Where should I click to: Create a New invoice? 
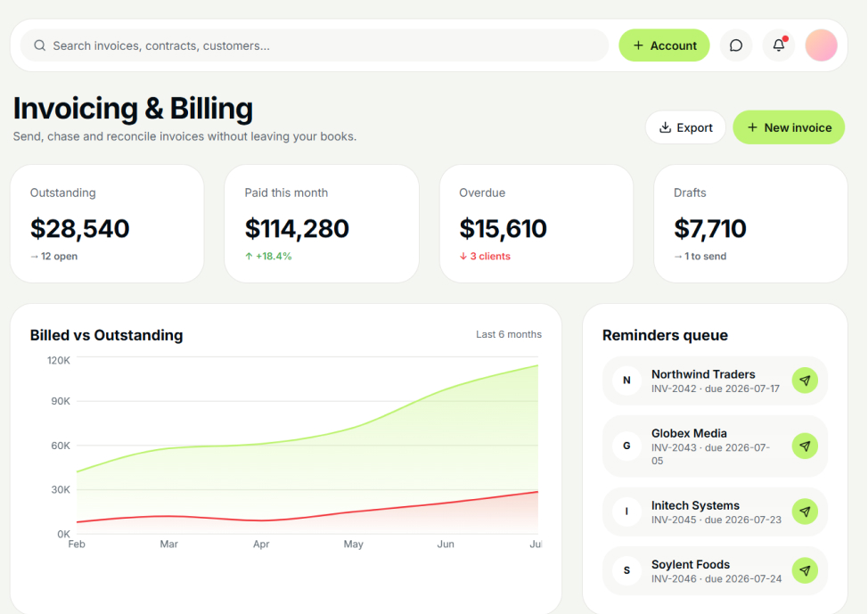coord(789,127)
